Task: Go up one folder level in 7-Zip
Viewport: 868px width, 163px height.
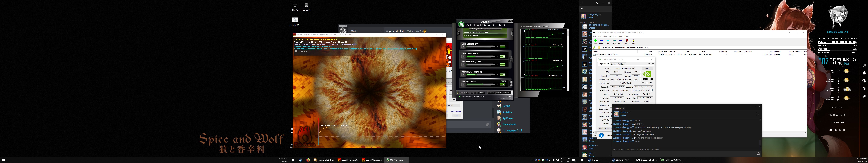Action: tap(594, 48)
